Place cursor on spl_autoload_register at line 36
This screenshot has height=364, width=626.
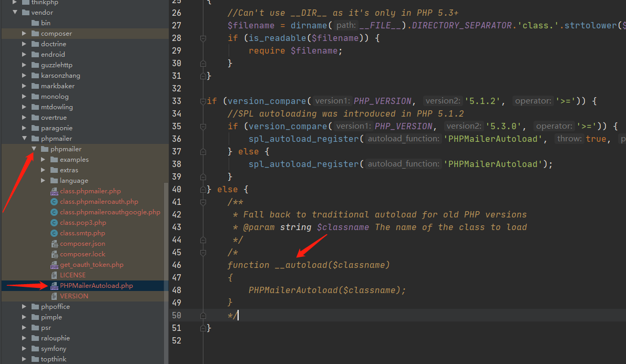pyautogui.click(x=304, y=139)
